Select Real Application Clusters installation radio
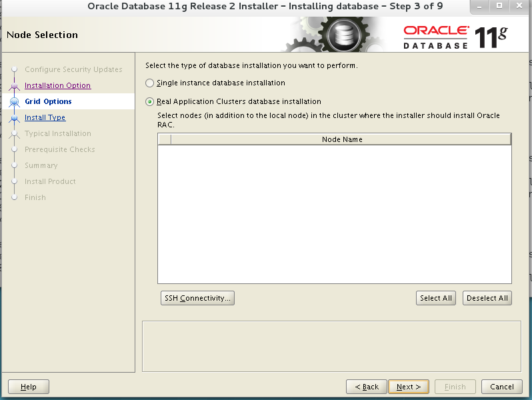The height and width of the screenshot is (400, 532). [149, 101]
